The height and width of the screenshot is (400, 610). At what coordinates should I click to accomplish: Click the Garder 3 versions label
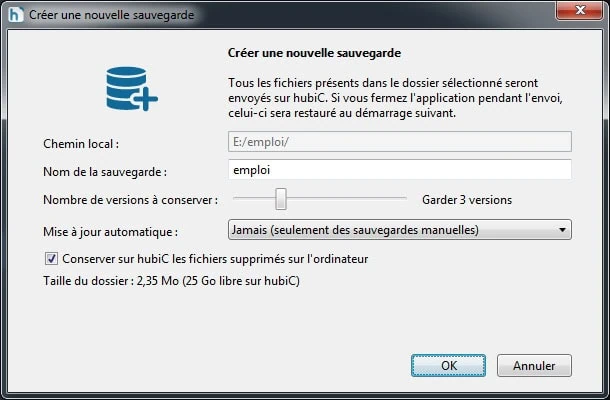point(467,200)
